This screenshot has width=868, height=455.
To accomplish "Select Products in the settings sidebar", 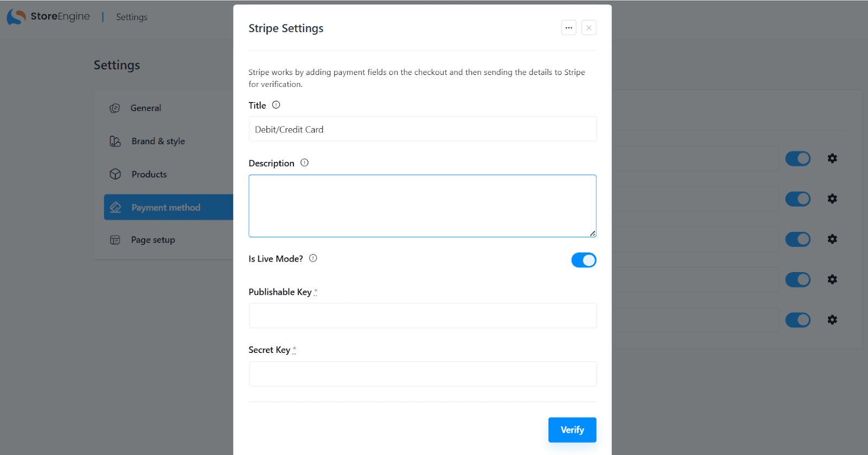I will point(149,174).
